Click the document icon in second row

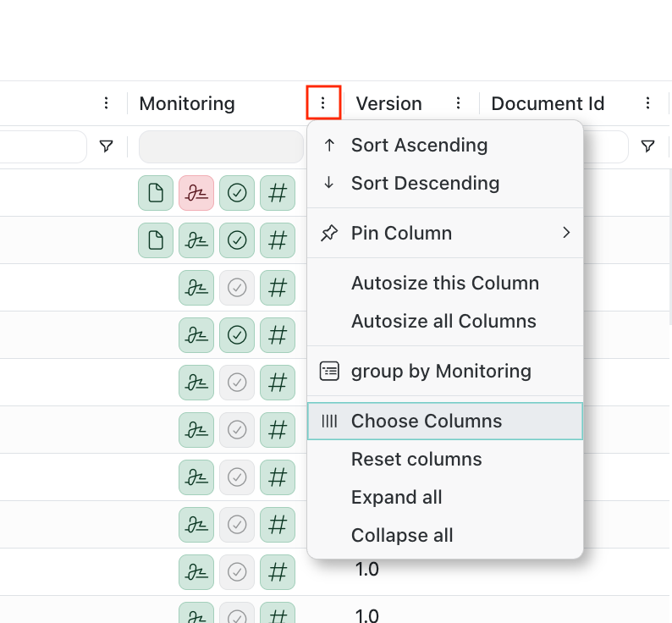(156, 240)
